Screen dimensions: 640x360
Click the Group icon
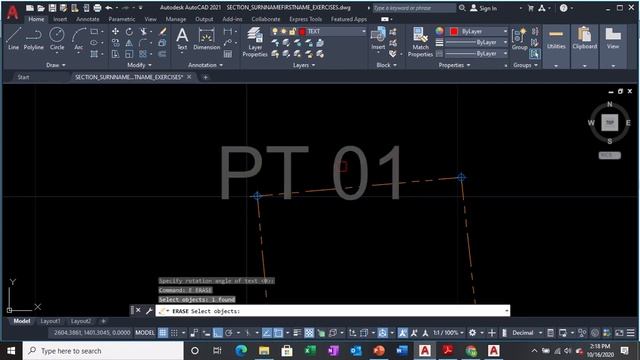click(520, 39)
